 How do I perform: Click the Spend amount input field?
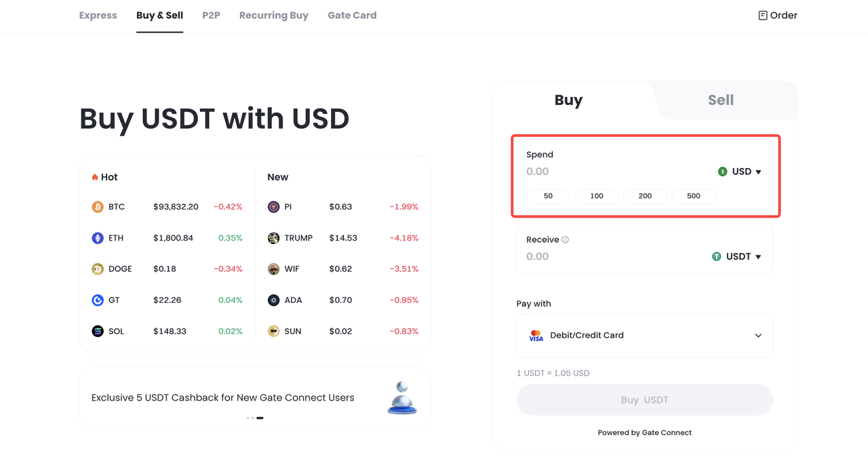tap(610, 172)
